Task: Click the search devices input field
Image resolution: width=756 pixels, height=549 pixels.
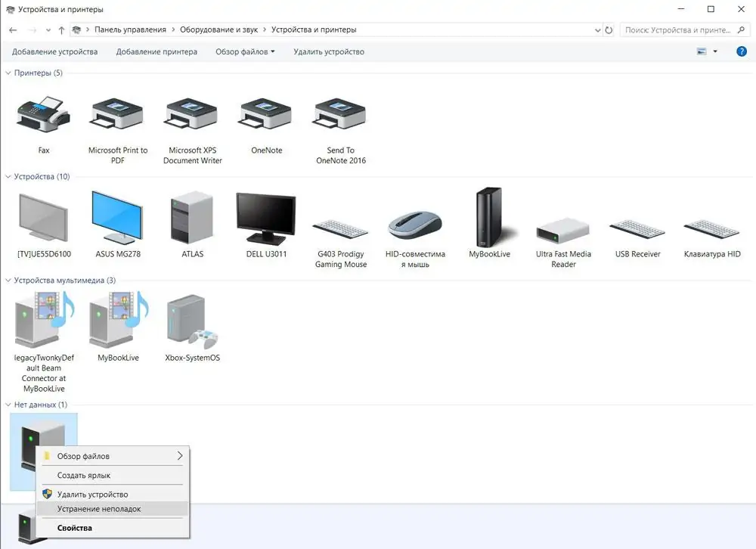Action: 678,30
